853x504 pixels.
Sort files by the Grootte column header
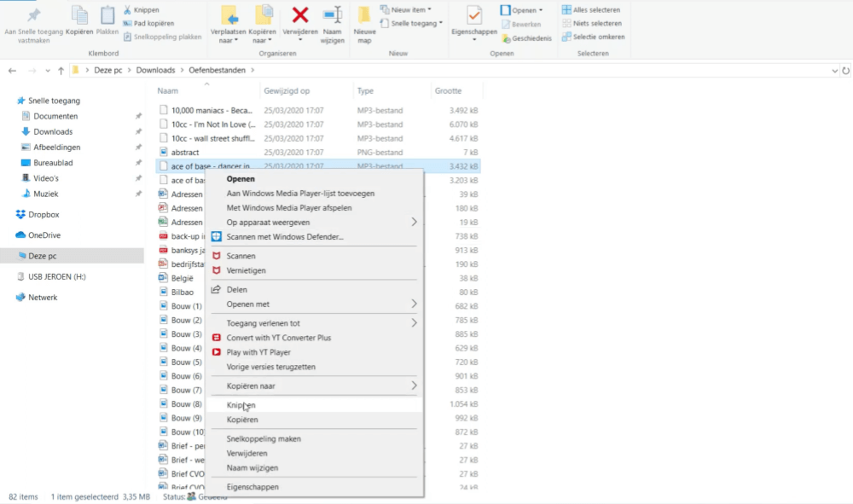coord(448,90)
